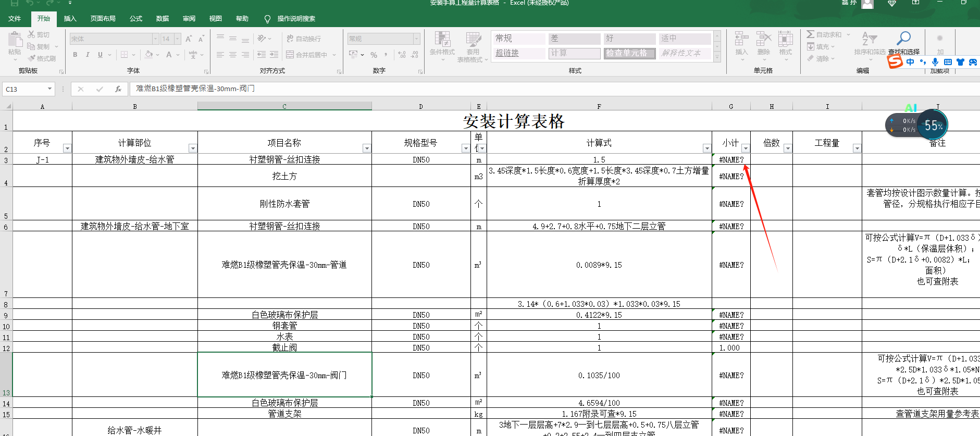Switch to the 插入 (Insert) tab
The height and width of the screenshot is (436, 980).
[70, 19]
